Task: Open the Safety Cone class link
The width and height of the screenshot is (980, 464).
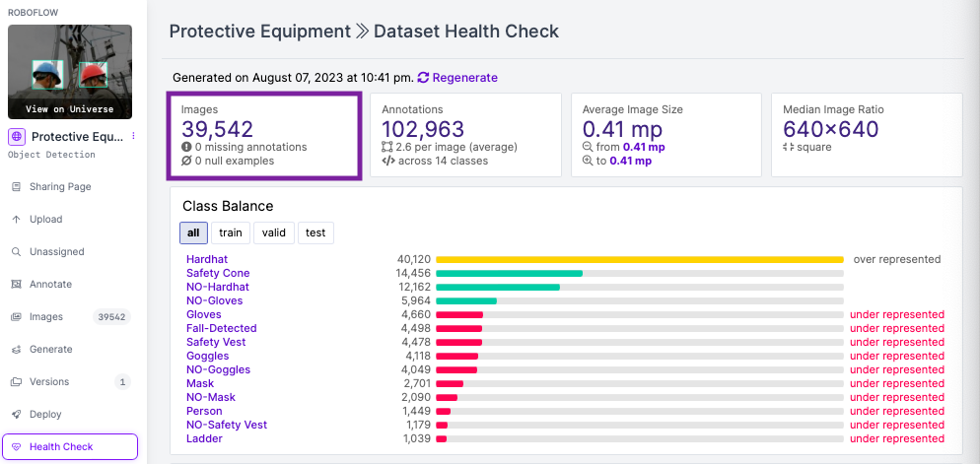Action: (x=218, y=273)
